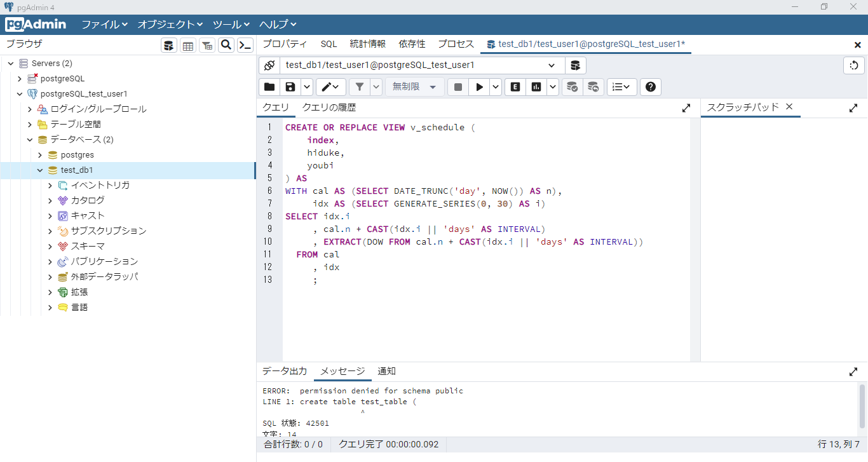Expand the postgres database node

pos(40,155)
